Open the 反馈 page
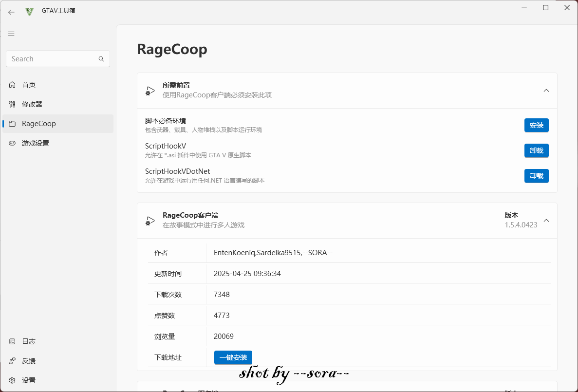Screen dimensions: 578x392 click(x=58, y=361)
